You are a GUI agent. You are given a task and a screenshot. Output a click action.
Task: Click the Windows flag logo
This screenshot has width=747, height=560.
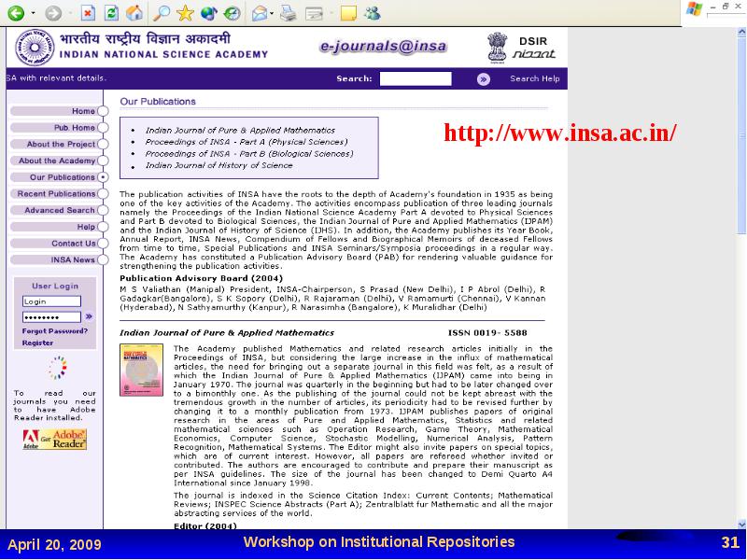pos(695,9)
